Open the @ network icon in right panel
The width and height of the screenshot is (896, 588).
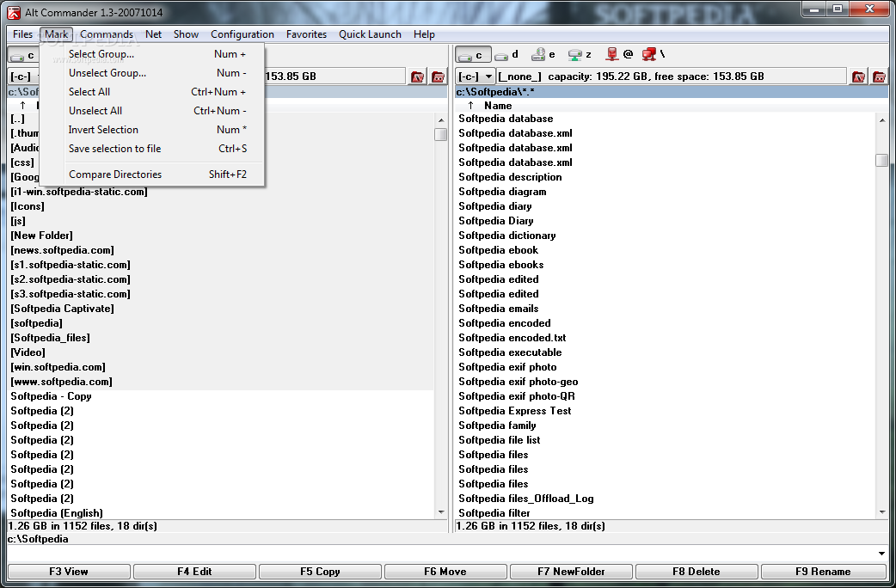tap(620, 55)
